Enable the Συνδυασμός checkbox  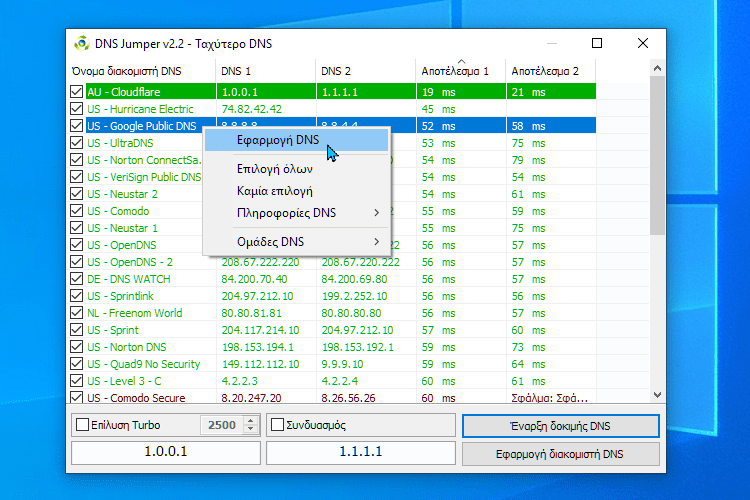coord(277,424)
